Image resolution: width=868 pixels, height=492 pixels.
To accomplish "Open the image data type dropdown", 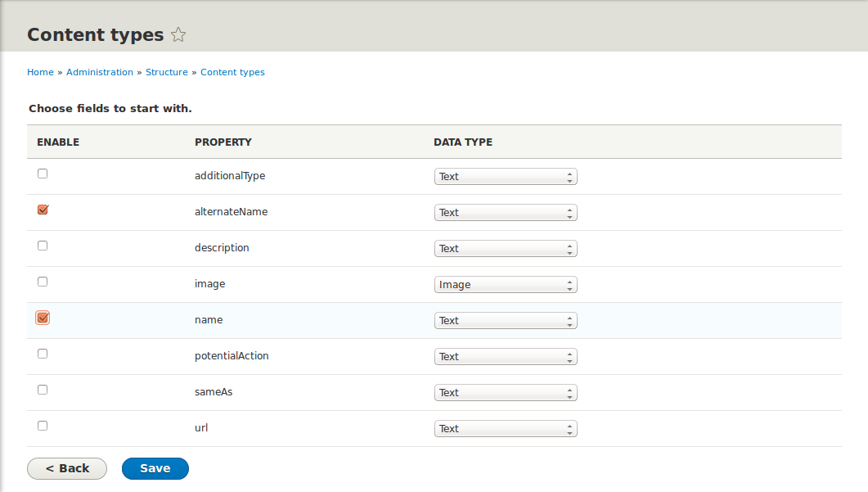I will 505,285.
